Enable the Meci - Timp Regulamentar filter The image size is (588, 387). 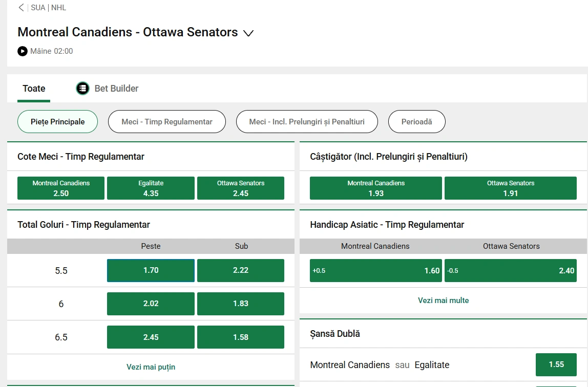[x=166, y=122]
